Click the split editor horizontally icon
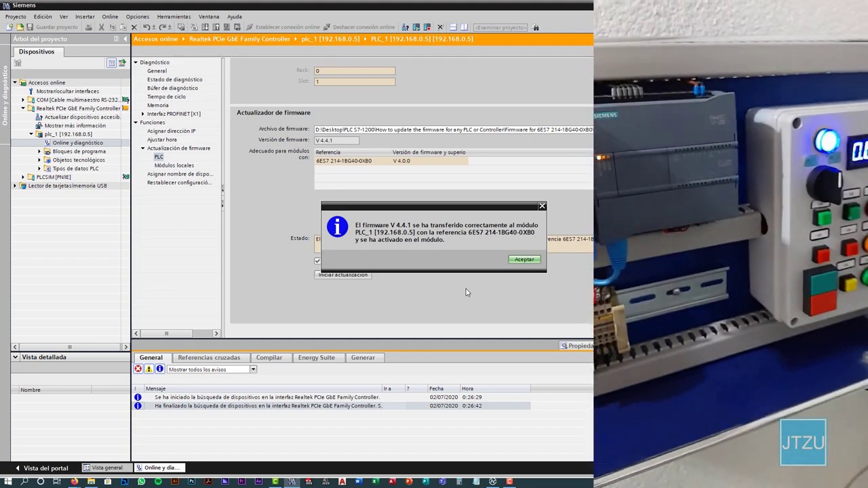 click(454, 27)
